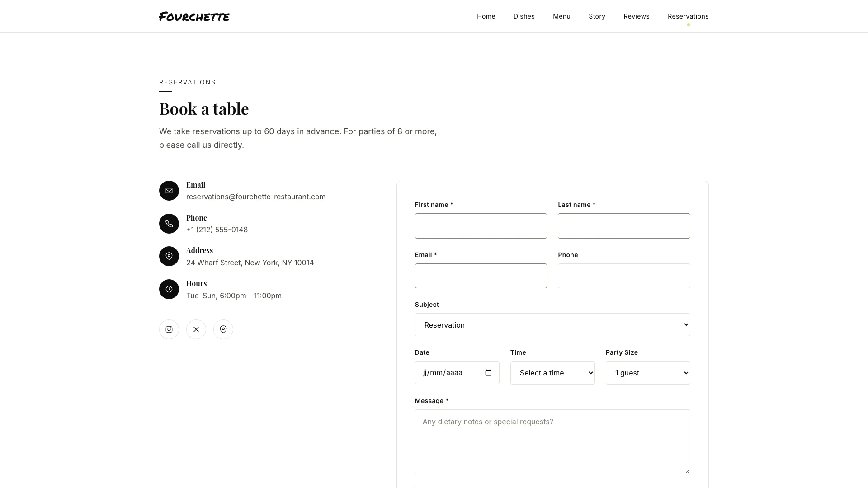Click the Address map pin icon
The height and width of the screenshot is (488, 868).
pyautogui.click(x=169, y=256)
